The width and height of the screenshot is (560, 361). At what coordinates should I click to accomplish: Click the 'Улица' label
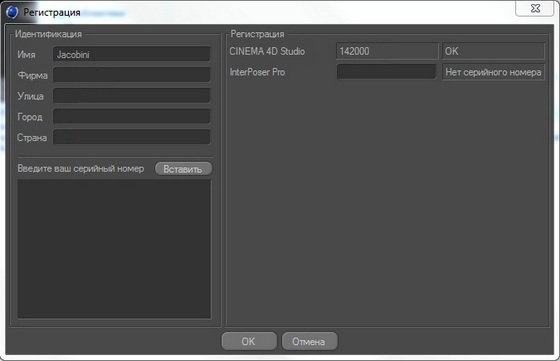30,96
